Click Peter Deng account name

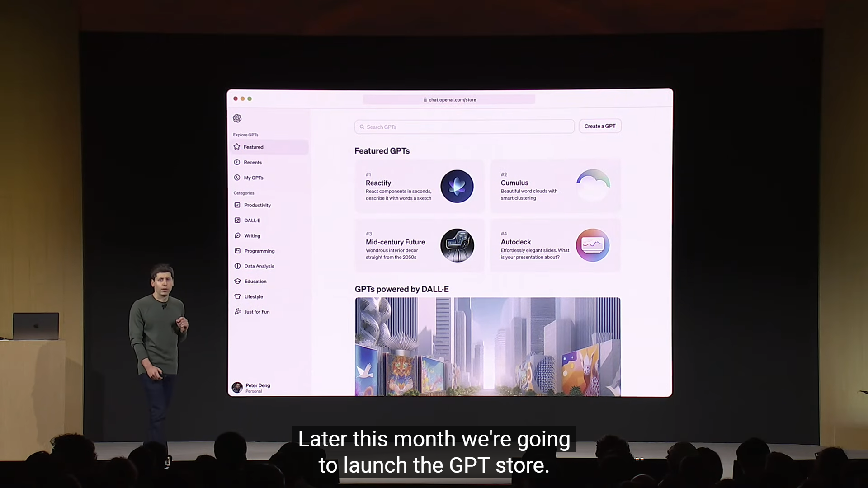258,385
